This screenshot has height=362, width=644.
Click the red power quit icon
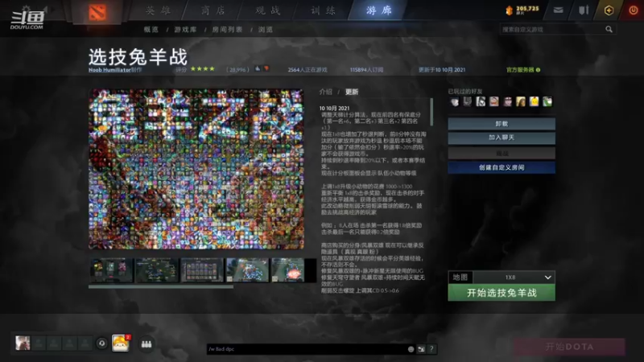point(634,10)
